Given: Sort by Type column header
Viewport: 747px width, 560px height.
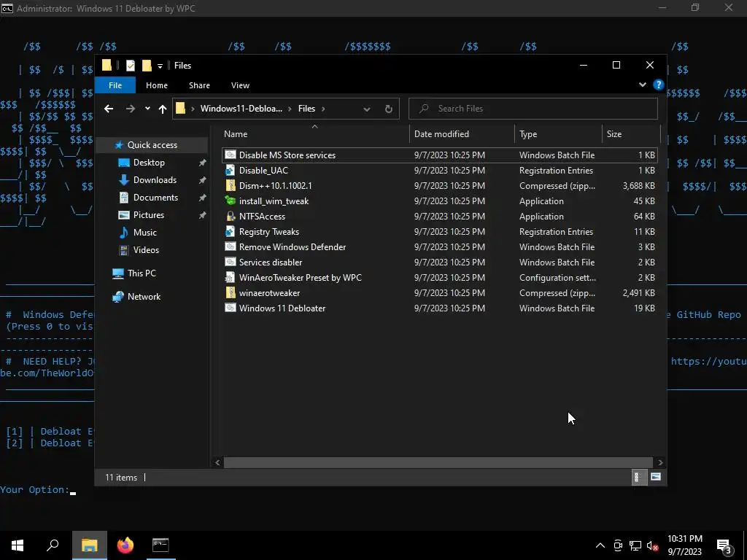Looking at the screenshot, I should [x=558, y=134].
